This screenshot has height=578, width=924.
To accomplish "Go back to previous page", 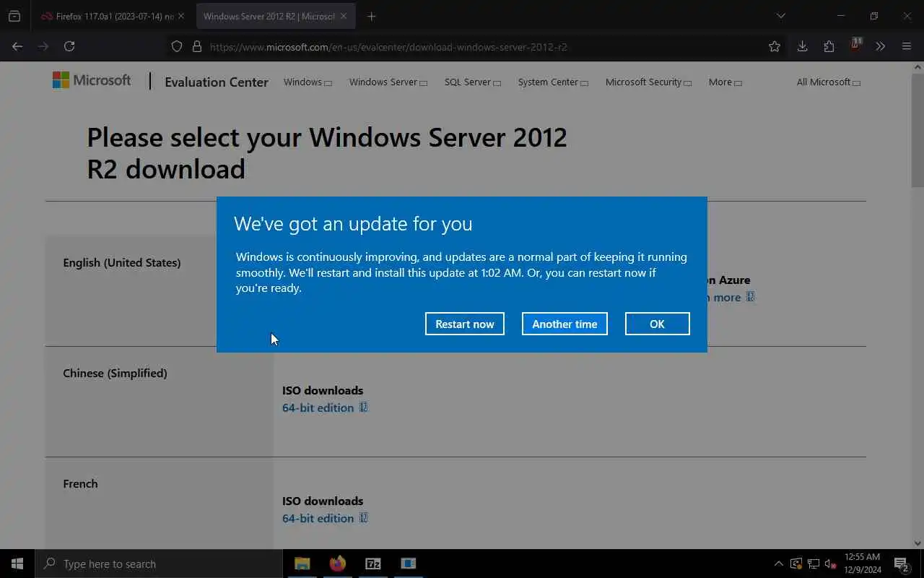I will (17, 46).
